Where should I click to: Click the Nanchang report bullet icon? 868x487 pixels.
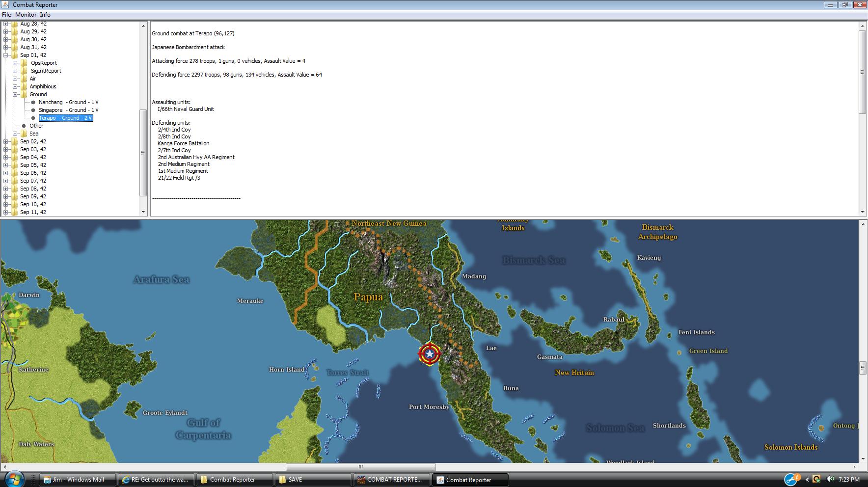(x=33, y=102)
